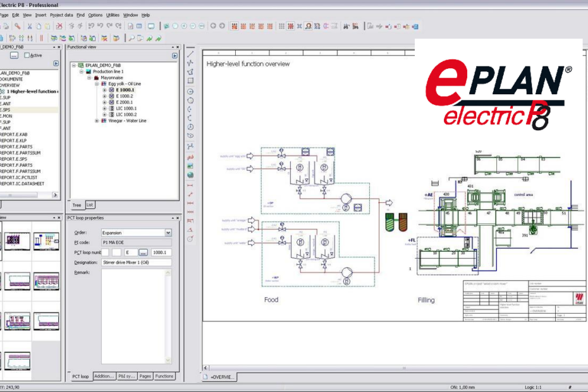Select the Rectangle drawing tool

[190, 81]
